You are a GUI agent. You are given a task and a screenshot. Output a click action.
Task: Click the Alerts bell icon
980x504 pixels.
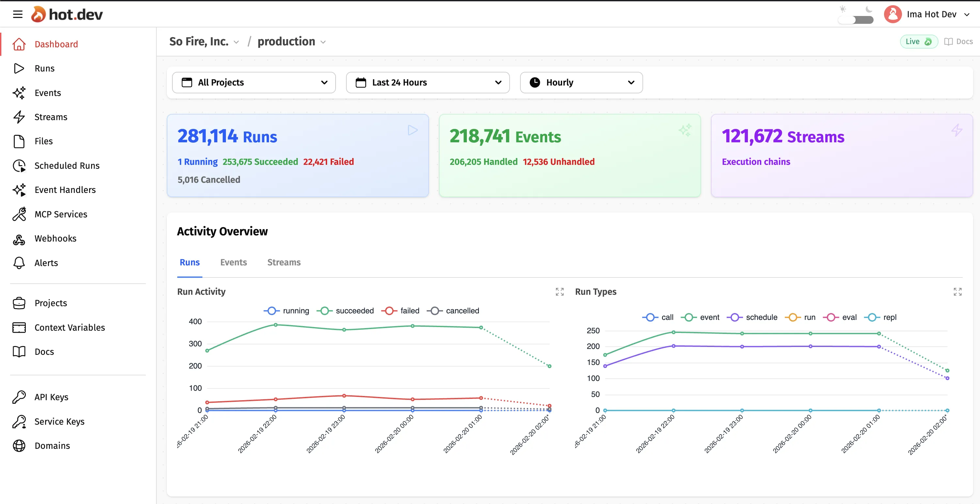(x=19, y=262)
